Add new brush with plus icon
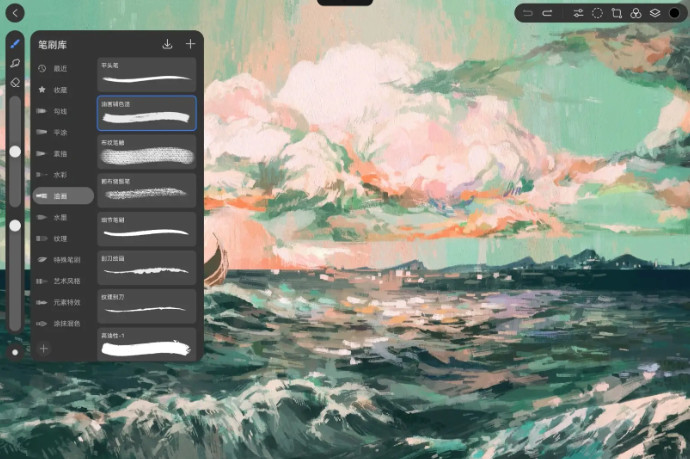Screen dimensions: 690x459 [190, 44]
